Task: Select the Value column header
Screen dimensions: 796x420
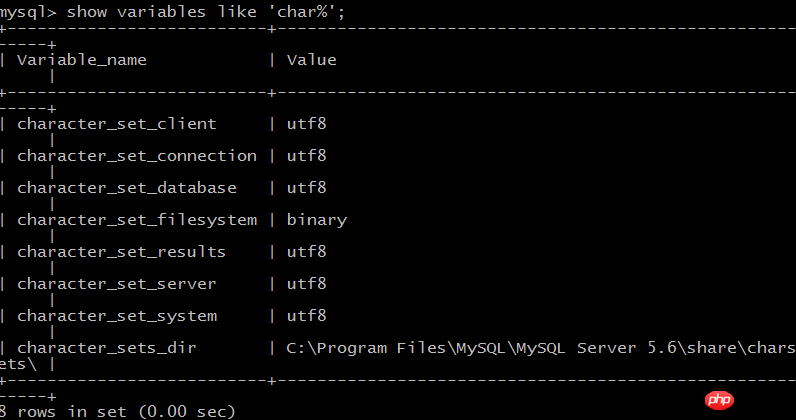Action: 311,60
